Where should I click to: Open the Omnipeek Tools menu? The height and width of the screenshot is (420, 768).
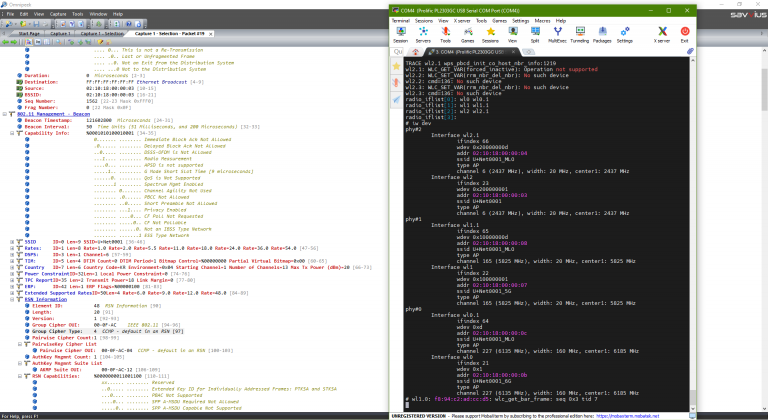tap(77, 14)
